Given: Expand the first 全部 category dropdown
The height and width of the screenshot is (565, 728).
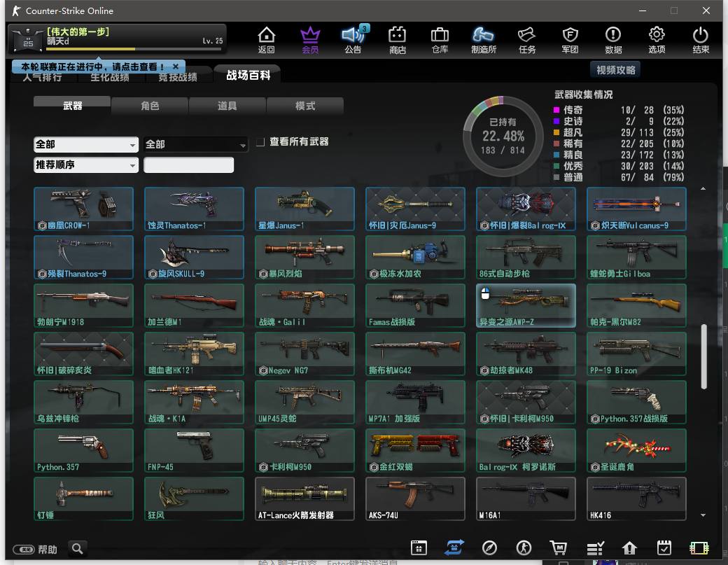Looking at the screenshot, I should pos(86,144).
